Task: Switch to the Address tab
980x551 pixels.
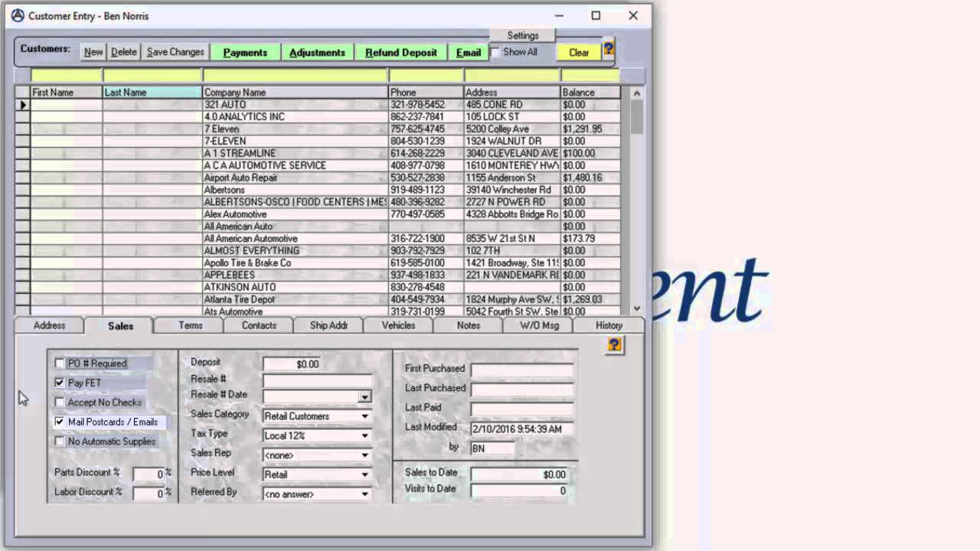Action: [49, 325]
